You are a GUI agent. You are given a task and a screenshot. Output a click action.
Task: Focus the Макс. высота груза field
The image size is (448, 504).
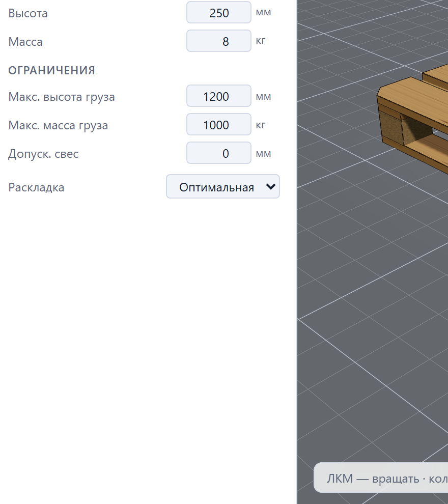219,96
